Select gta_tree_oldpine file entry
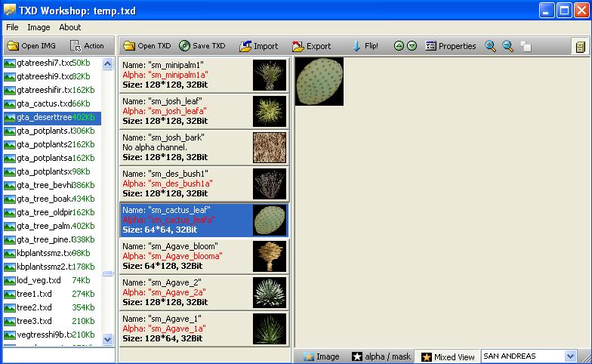The image size is (592, 364). 52,212
